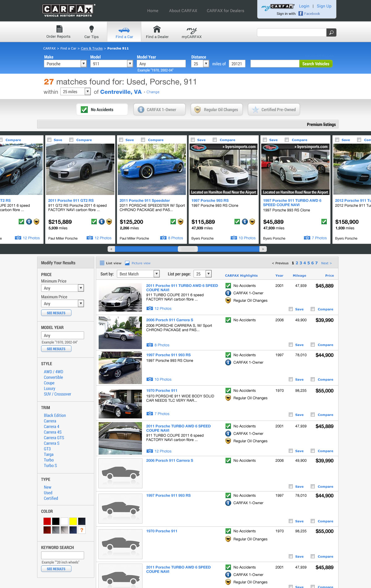This screenshot has height=588, width=371.
Task: Open the List per page dropdown
Action: (203, 274)
